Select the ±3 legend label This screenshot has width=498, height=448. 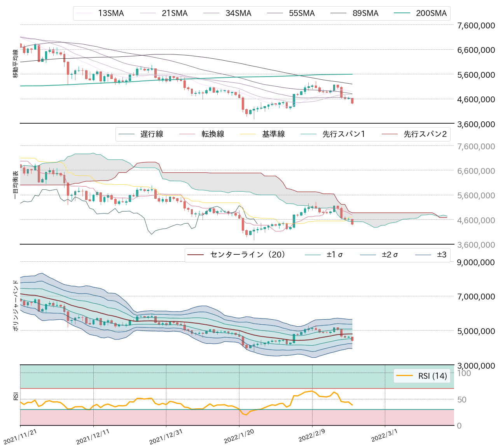[441, 255]
